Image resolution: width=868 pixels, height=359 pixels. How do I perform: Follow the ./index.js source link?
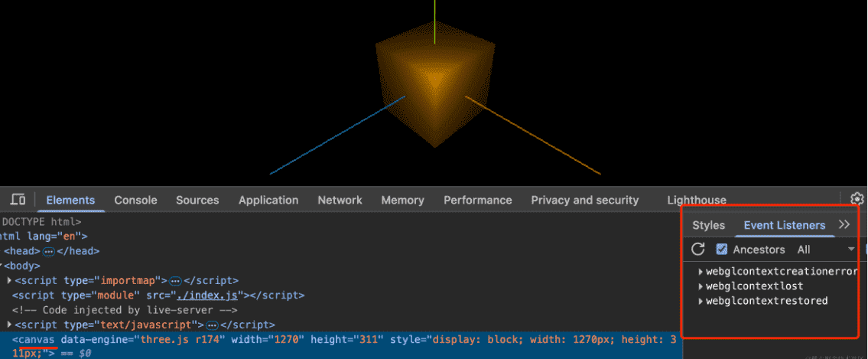tap(216, 295)
